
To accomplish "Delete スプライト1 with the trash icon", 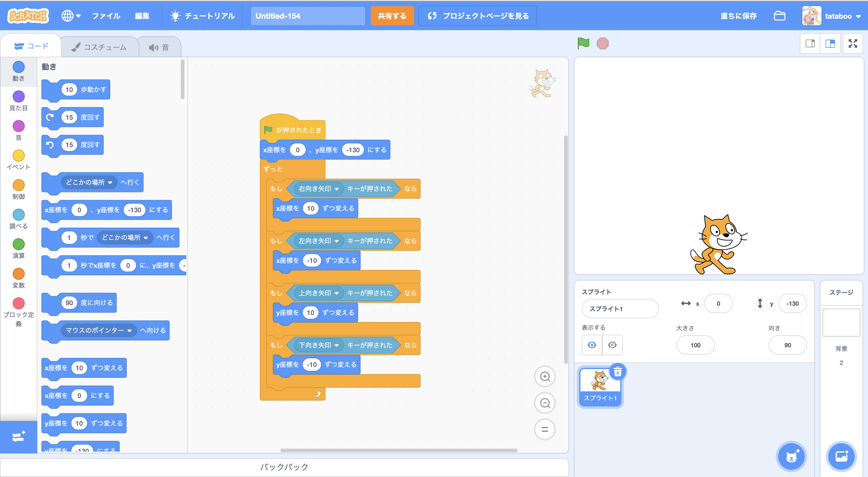I will (617, 372).
